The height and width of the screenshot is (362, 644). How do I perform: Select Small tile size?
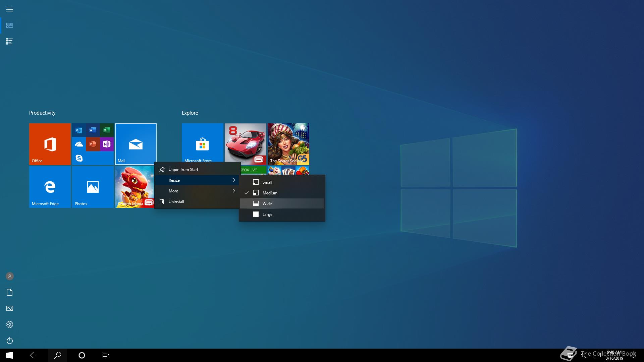[x=282, y=182]
